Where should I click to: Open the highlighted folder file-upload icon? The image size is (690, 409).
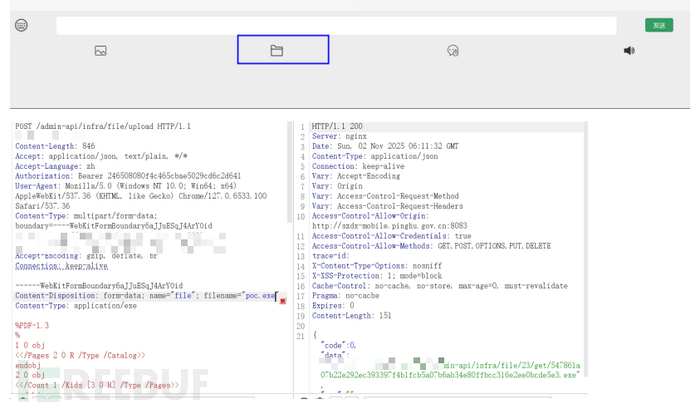[277, 50]
